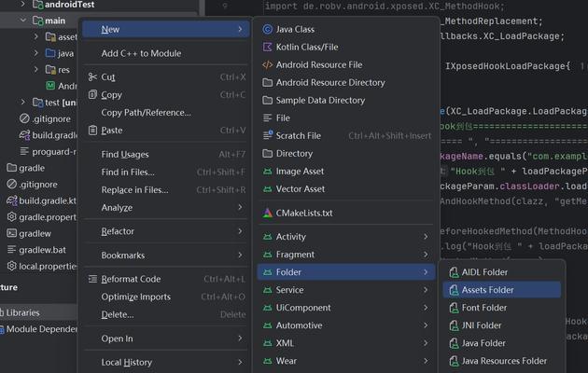
Task: Click the Image Asset android icon
Action: coord(267,172)
